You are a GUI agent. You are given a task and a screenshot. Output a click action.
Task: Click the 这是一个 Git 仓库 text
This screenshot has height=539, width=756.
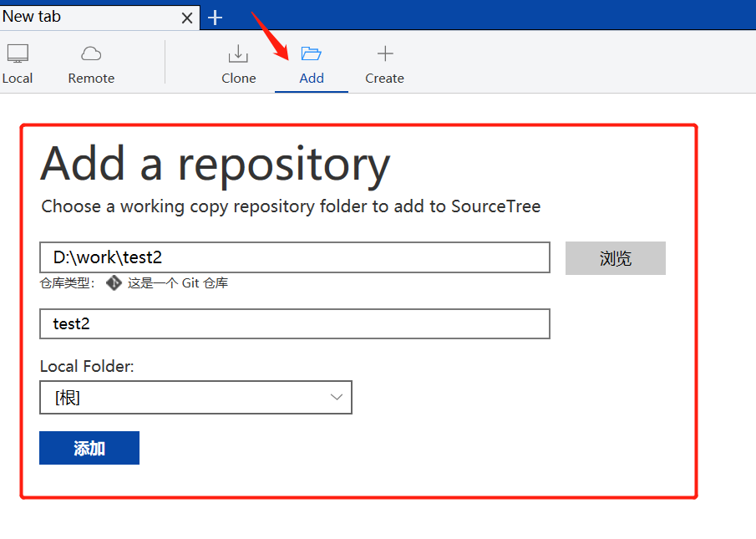tap(177, 283)
